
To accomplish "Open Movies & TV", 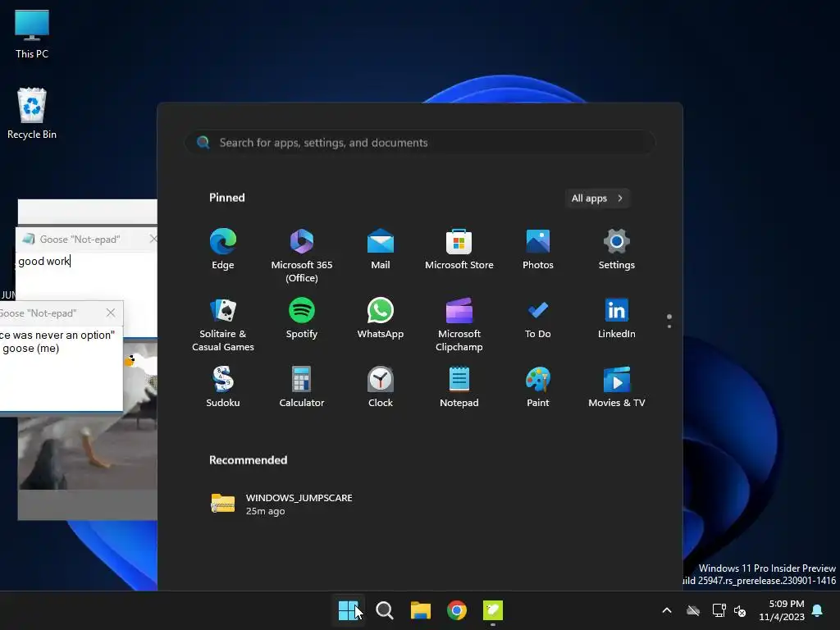I will (617, 387).
